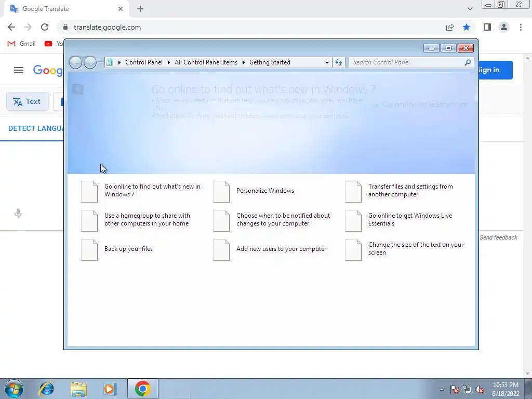532x399 pixels.
Task: Bookmark this page with the star icon
Action: [467, 27]
